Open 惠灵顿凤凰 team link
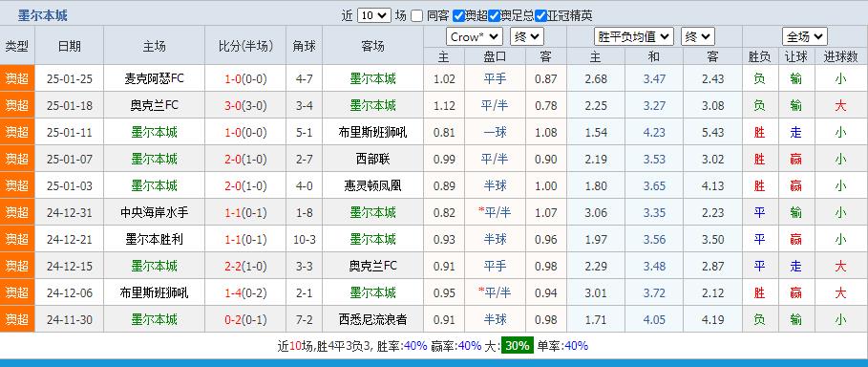 click(x=372, y=185)
